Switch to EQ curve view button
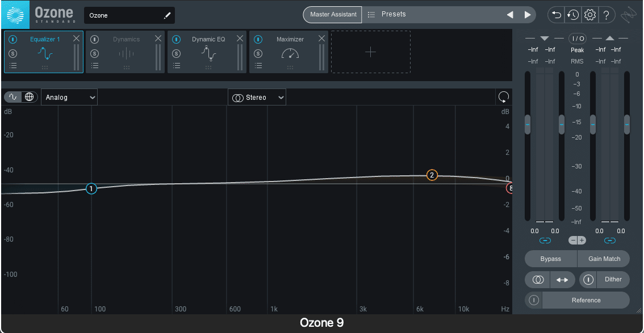Screen dimensions: 644x333 (13, 97)
